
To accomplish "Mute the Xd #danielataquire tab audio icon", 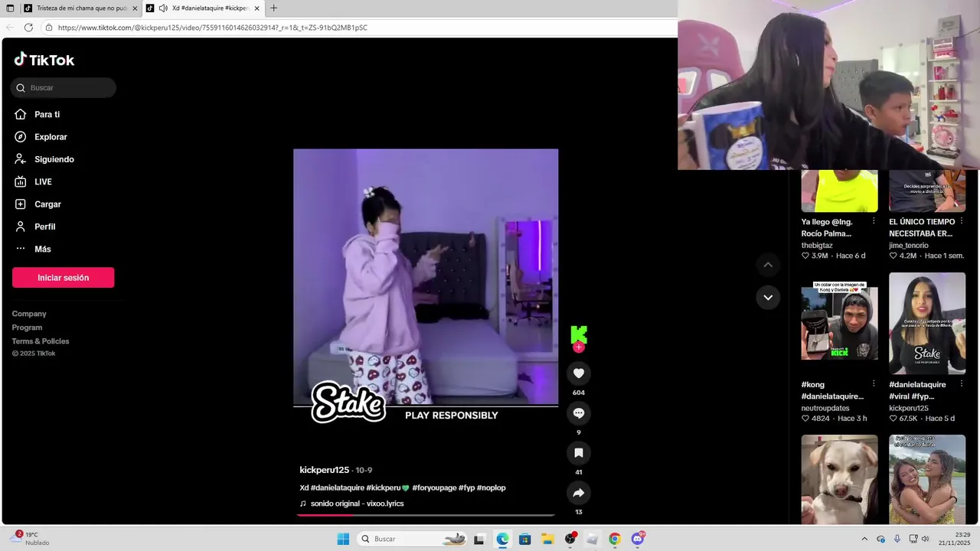I will tap(163, 8).
